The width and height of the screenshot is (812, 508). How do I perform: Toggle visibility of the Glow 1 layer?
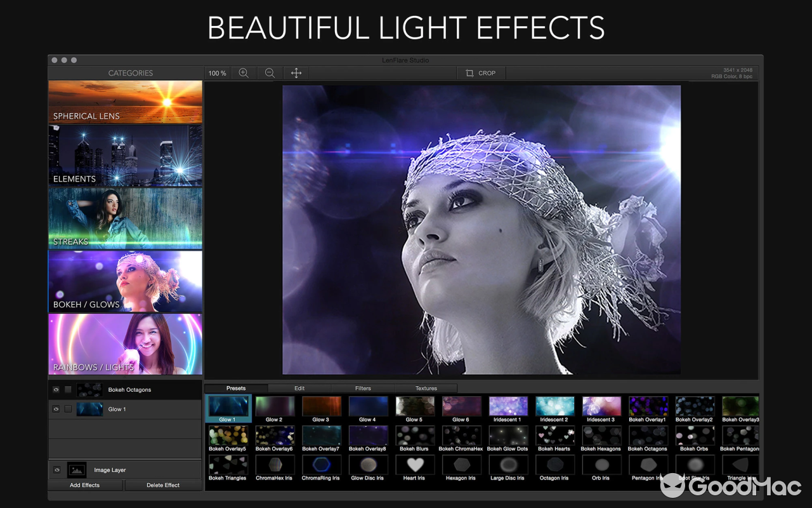pos(56,408)
